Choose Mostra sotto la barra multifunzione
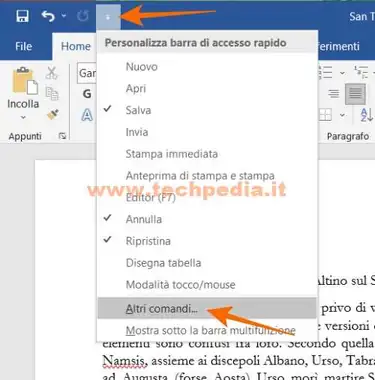The image size is (375, 380). [x=207, y=330]
